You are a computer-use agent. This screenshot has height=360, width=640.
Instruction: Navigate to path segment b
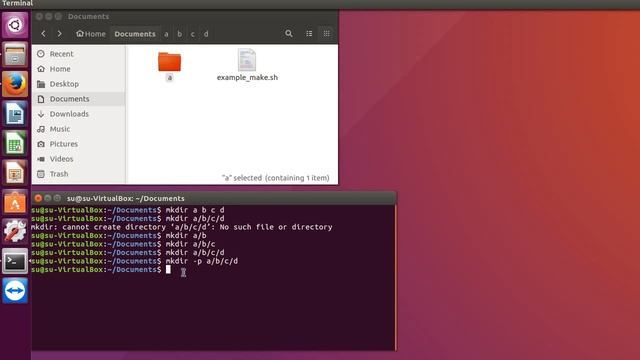pos(180,34)
